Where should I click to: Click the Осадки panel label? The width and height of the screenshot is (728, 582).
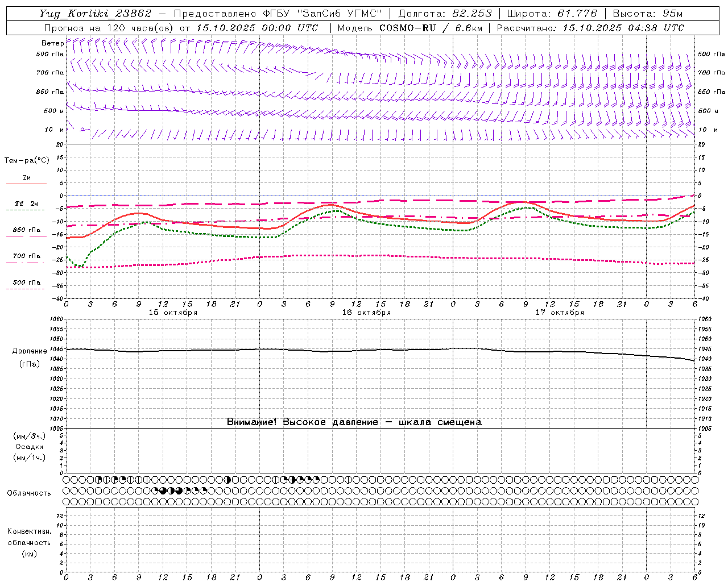coord(30,447)
